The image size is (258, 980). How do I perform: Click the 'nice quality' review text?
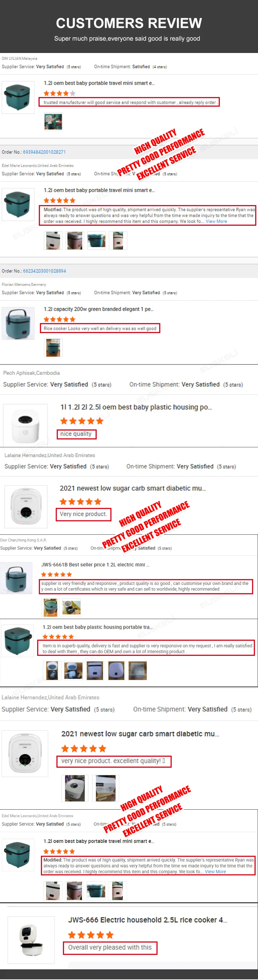click(x=76, y=434)
